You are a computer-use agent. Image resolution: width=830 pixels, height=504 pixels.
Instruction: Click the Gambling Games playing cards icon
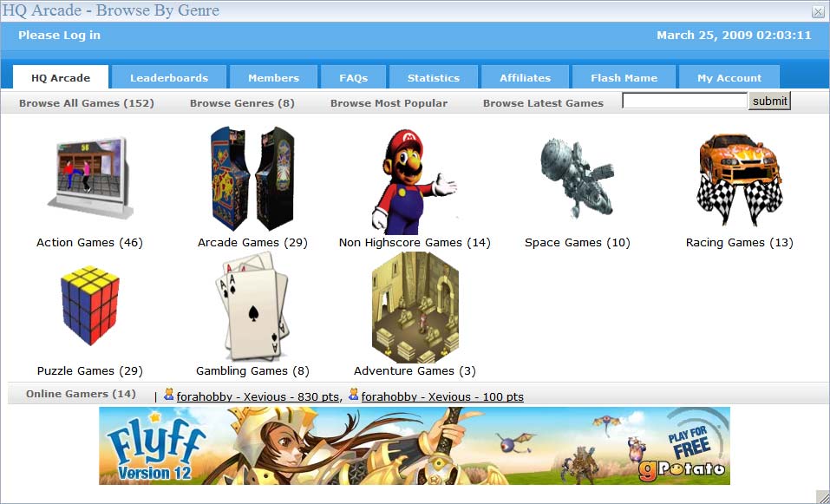coord(252,305)
